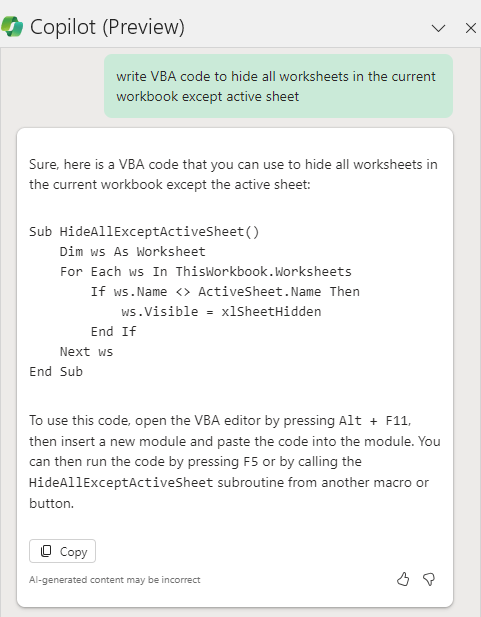Click the 'End Sub' code line
Image resolution: width=481 pixels, height=617 pixels.
tap(56, 372)
